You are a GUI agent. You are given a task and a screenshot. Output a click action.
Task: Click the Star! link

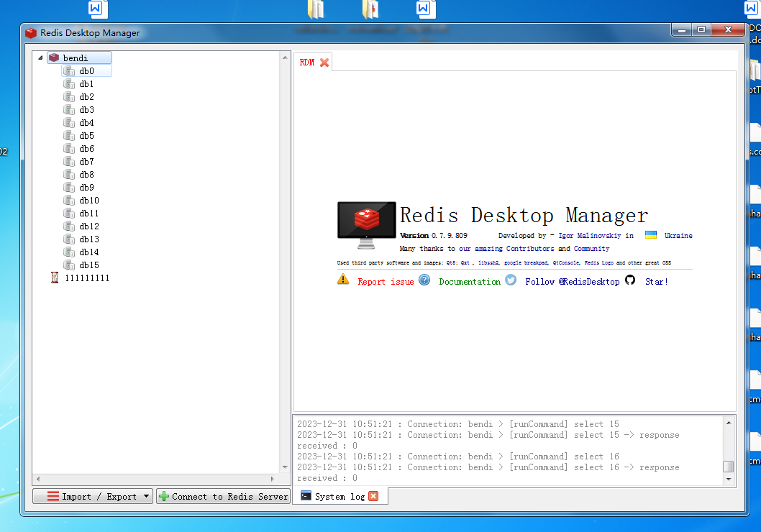(x=656, y=282)
